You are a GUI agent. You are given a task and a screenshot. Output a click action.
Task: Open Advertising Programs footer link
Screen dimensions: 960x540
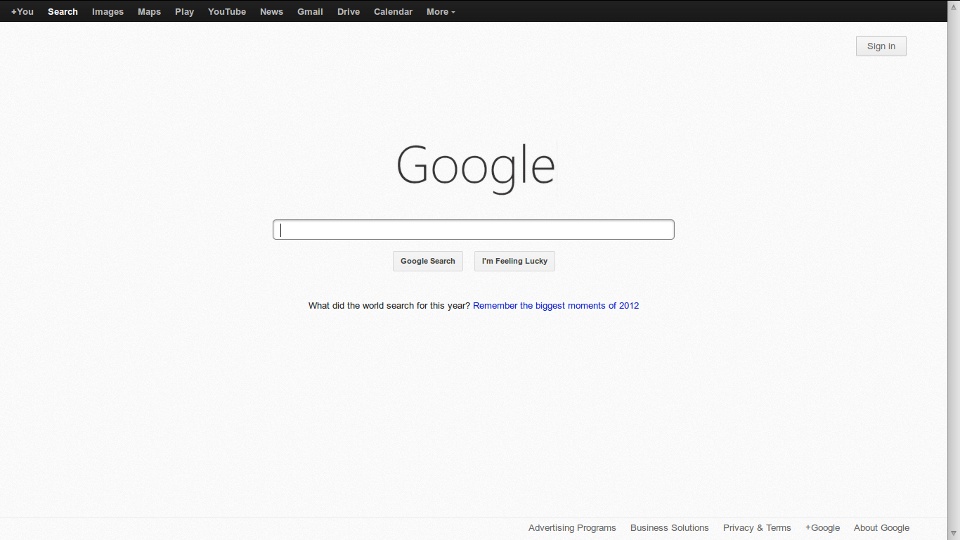click(x=572, y=528)
